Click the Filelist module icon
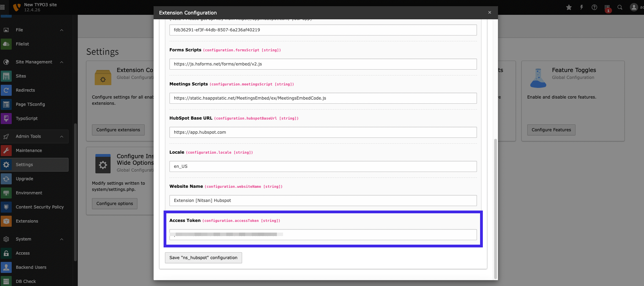Screen dimensions: 644x286 (x=6, y=44)
